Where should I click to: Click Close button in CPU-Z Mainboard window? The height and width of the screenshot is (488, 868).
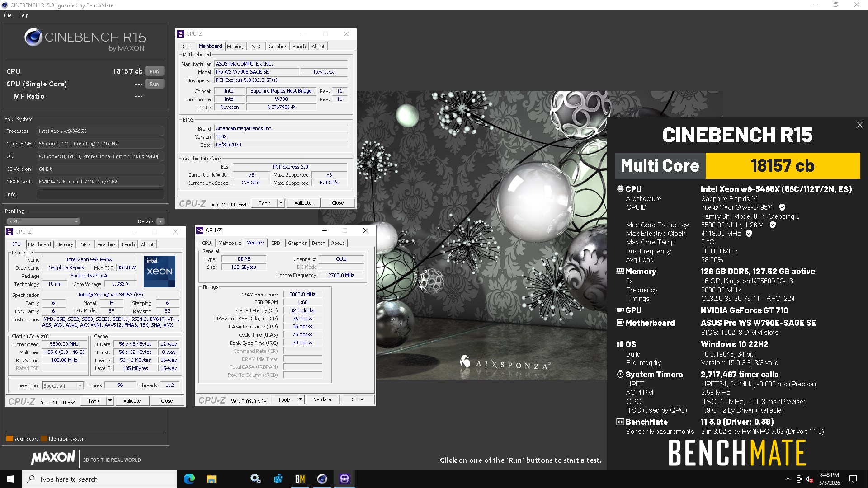click(x=338, y=203)
